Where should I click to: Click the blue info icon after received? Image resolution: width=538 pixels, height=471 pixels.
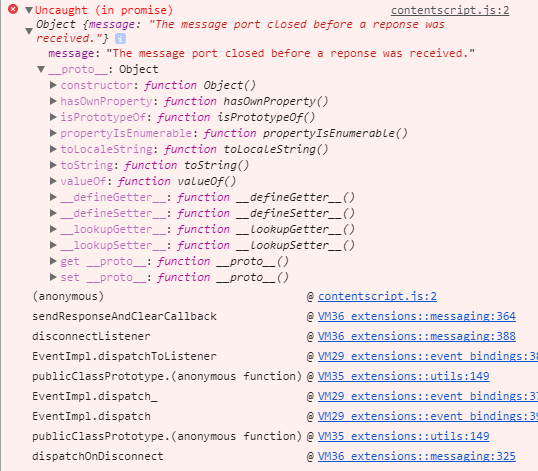(x=120, y=38)
